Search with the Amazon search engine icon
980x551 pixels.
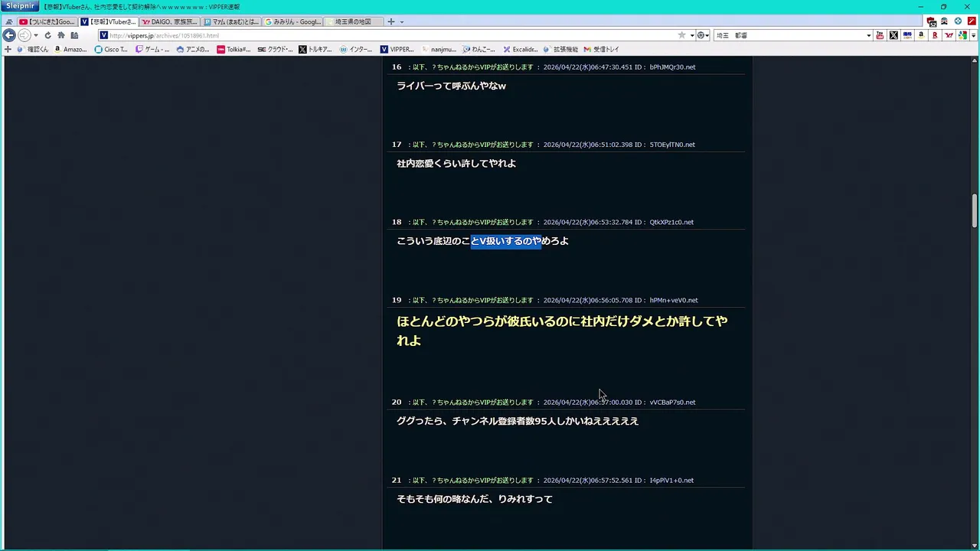pyautogui.click(x=921, y=35)
